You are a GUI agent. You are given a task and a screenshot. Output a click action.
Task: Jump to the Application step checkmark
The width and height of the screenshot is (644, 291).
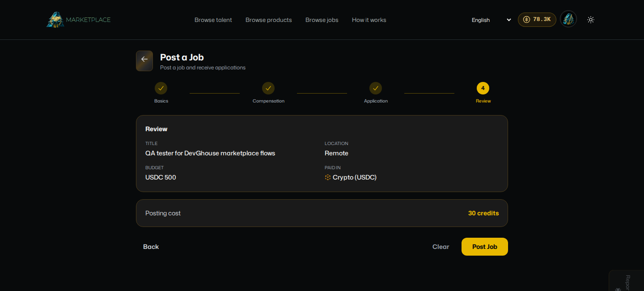[x=376, y=88]
